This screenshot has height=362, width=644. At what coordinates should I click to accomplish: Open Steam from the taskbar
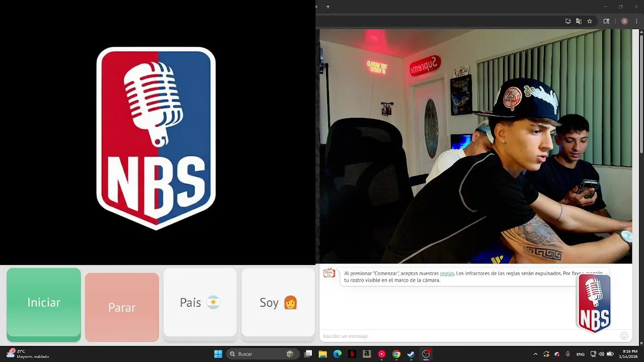[411, 354]
